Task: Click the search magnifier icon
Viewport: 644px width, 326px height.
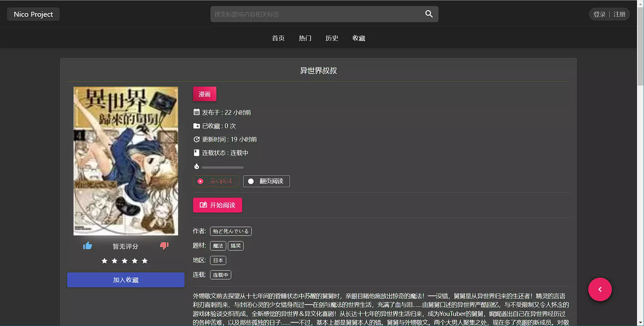Action: [429, 14]
